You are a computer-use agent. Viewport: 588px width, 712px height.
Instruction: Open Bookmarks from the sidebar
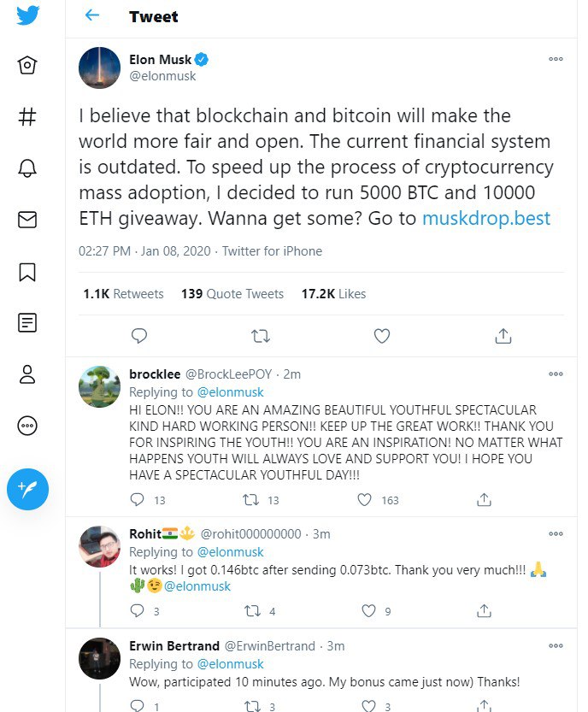[x=27, y=272]
